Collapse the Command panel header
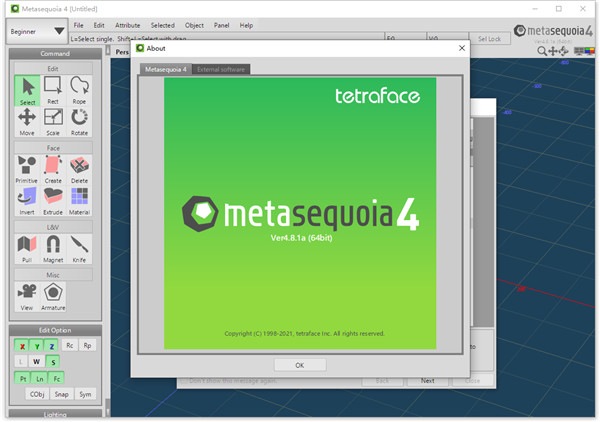 tap(55, 54)
